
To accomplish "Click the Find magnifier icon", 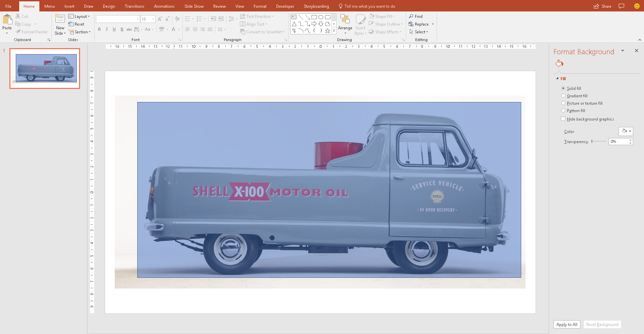I will tap(411, 16).
